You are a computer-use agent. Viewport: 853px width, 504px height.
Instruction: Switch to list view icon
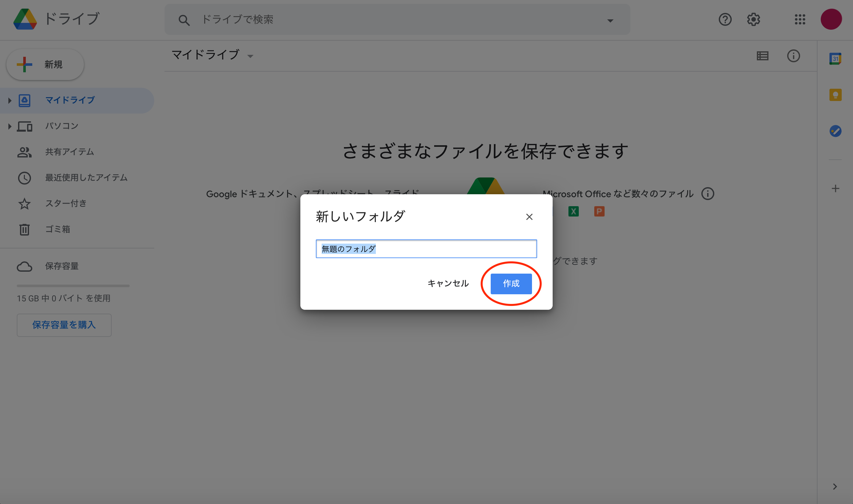tap(762, 56)
